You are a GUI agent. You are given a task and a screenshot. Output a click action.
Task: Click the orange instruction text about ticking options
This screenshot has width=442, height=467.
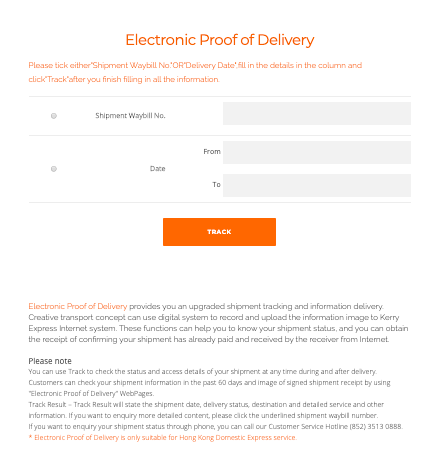tap(195, 72)
